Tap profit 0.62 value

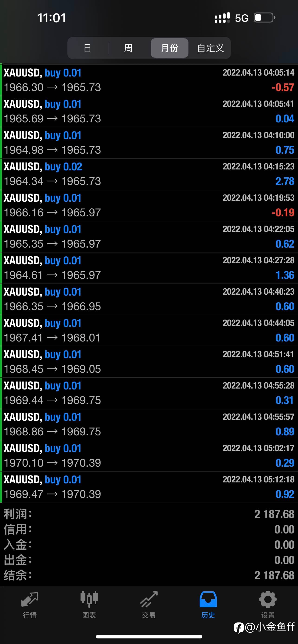[x=285, y=244]
